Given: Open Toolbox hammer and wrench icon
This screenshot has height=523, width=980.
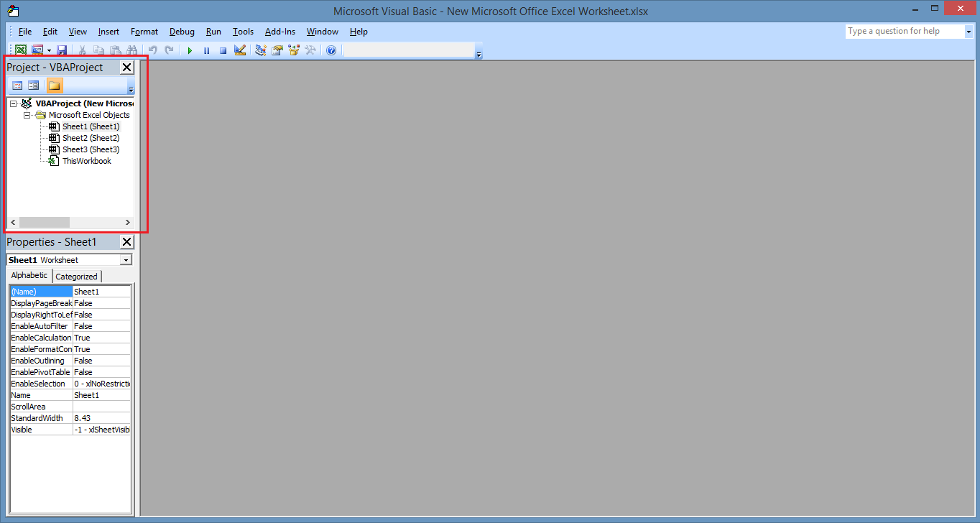Looking at the screenshot, I should coord(310,50).
